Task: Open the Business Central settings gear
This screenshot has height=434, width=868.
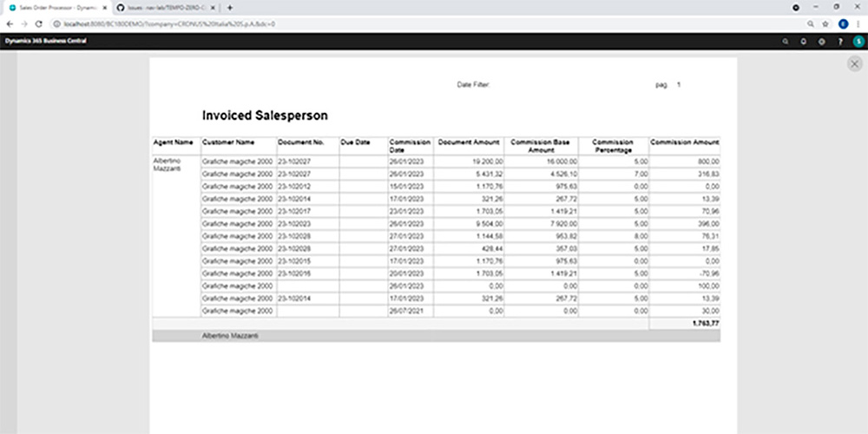Action: 821,41
